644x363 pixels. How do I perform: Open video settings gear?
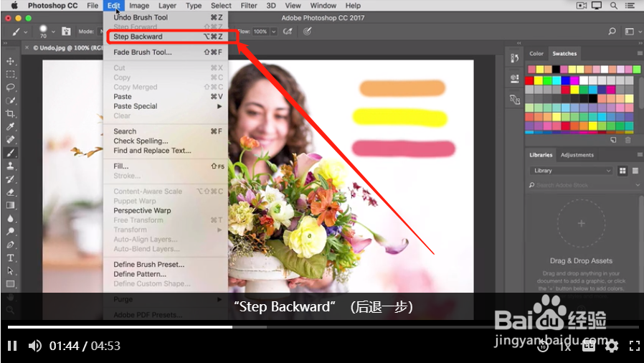612,346
